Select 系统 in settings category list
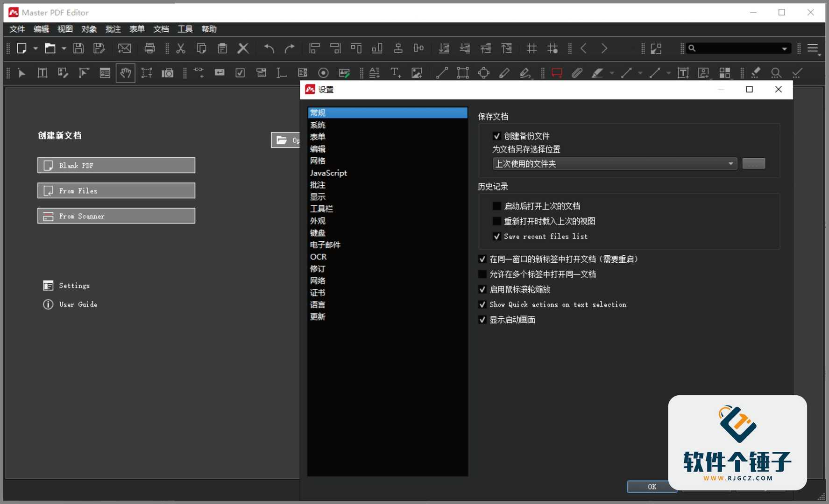 pyautogui.click(x=388, y=125)
